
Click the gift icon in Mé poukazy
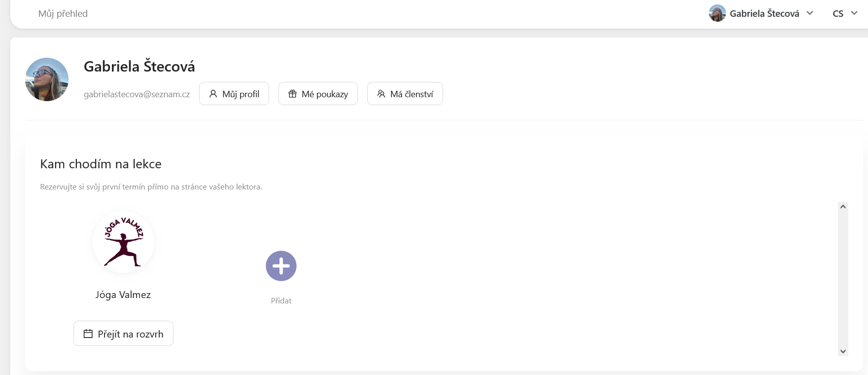[292, 94]
